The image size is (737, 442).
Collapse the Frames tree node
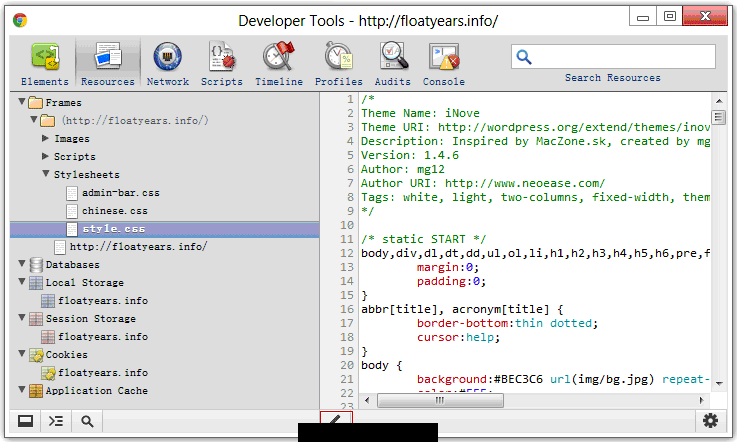22,102
